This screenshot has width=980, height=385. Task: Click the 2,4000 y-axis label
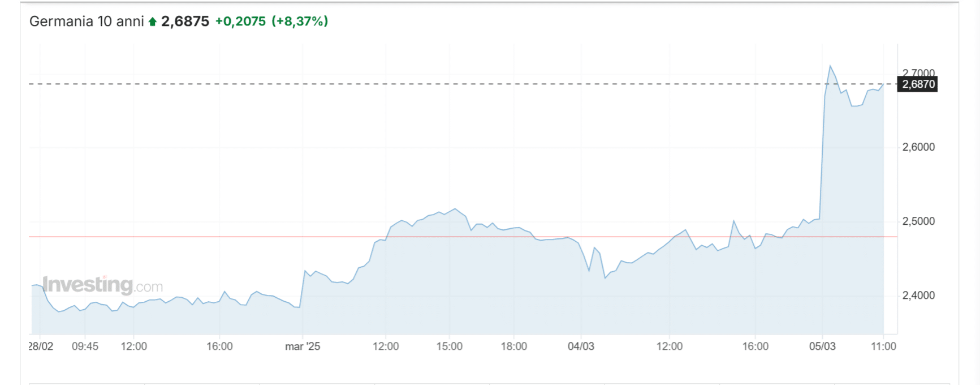coord(918,296)
